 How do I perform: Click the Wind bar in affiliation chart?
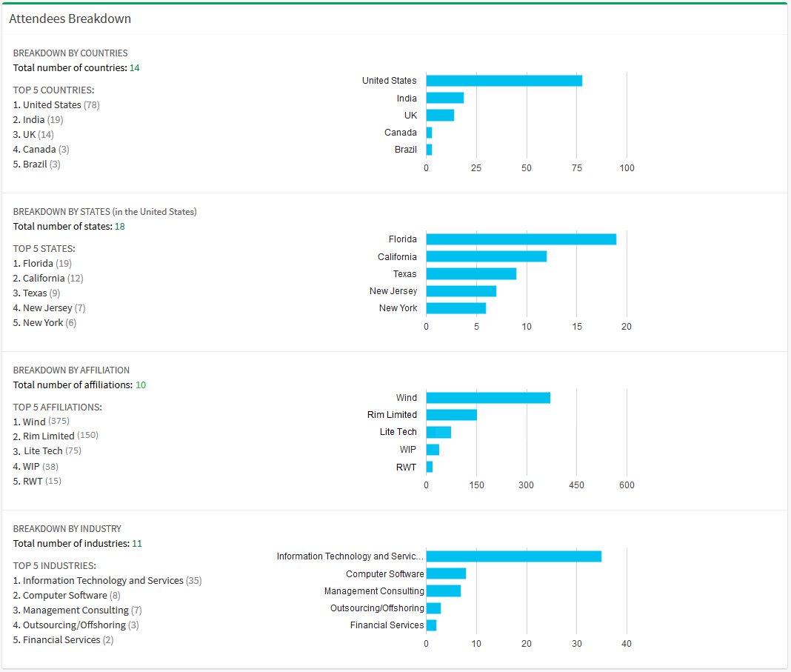point(488,398)
